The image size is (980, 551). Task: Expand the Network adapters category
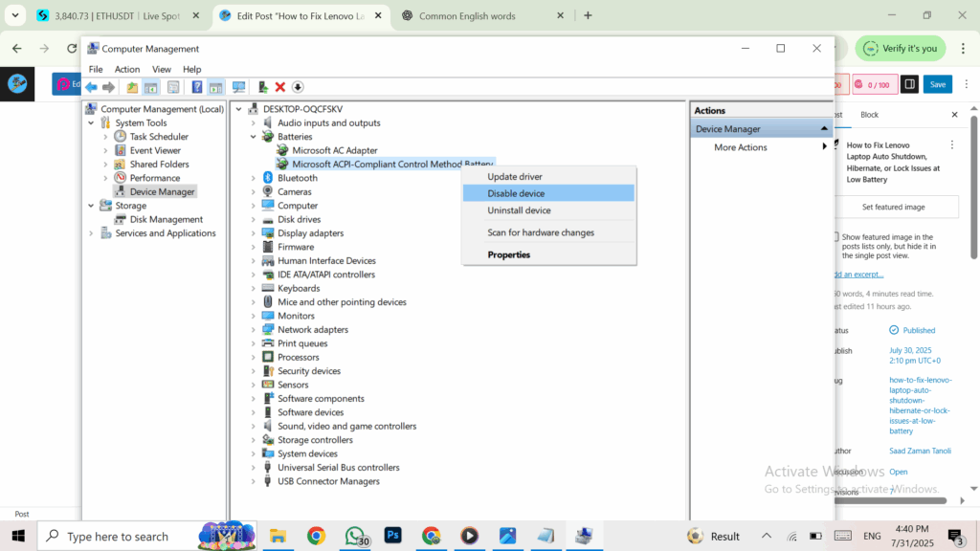(253, 330)
